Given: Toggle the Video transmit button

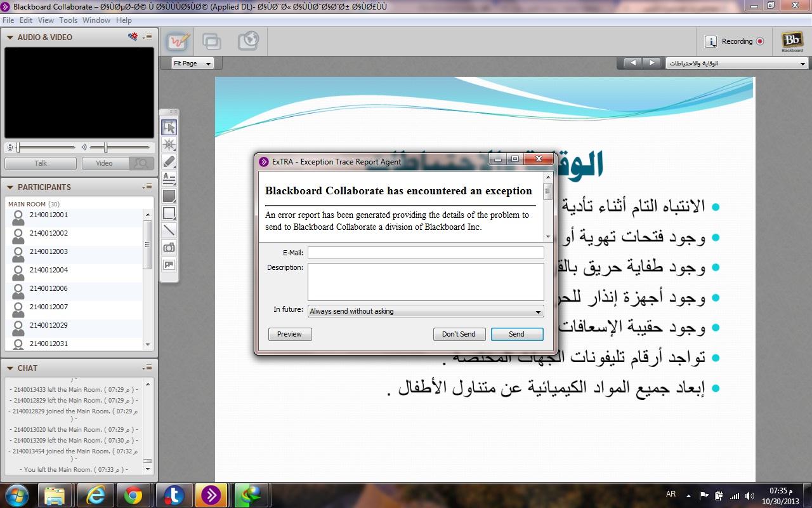Looking at the screenshot, I should coord(105,163).
